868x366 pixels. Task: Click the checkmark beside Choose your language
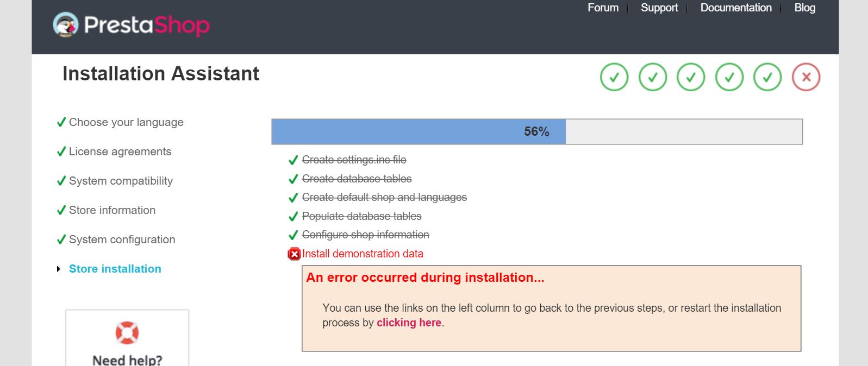(x=61, y=122)
